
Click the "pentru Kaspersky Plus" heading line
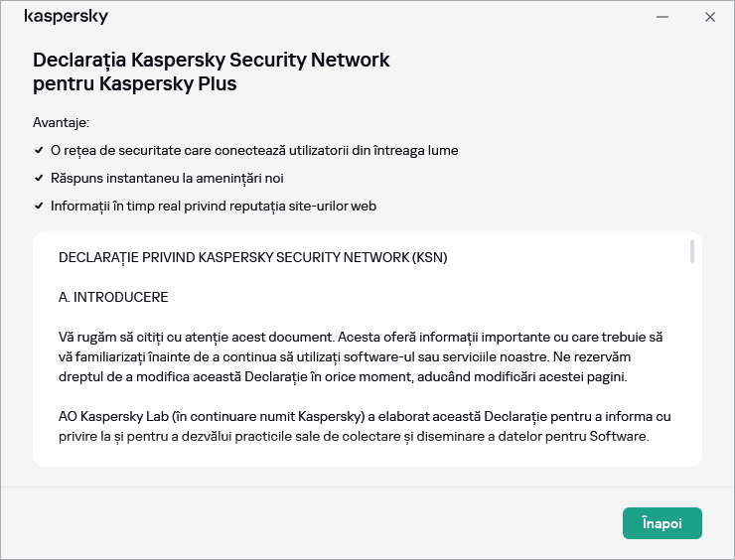135,84
